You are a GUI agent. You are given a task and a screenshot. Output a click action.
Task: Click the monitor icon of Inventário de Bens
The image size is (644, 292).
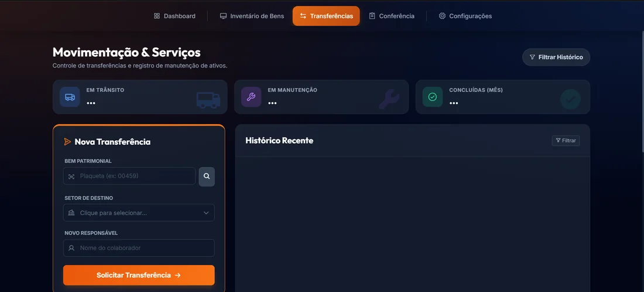pos(223,16)
